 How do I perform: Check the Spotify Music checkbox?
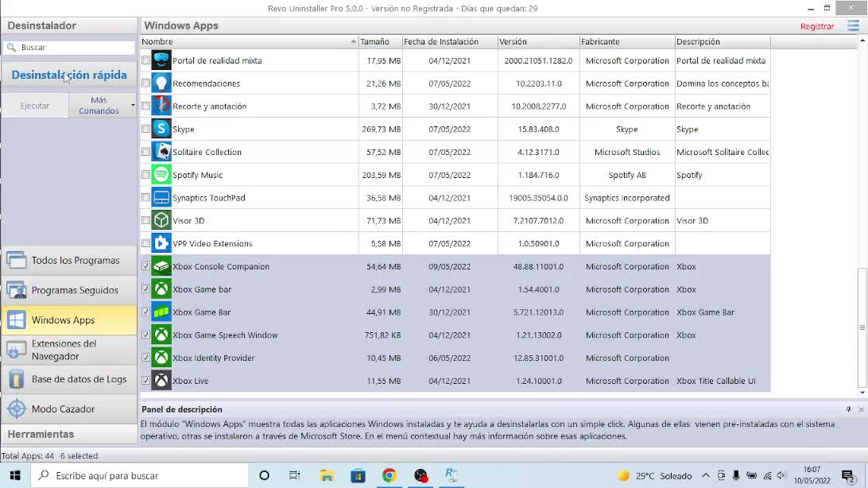[145, 174]
